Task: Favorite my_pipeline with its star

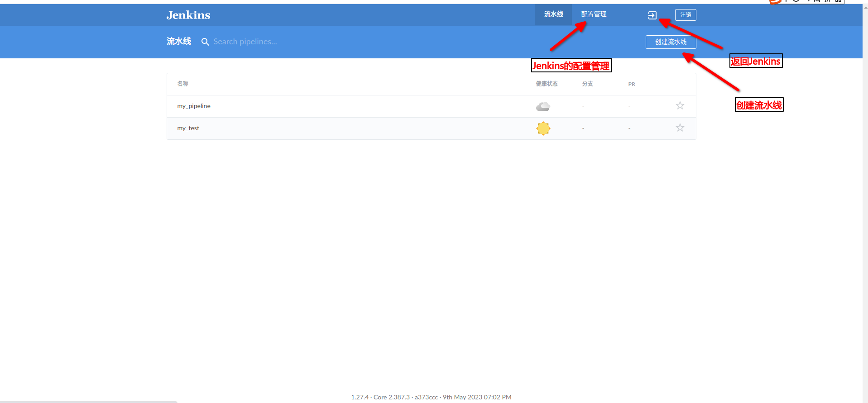Action: click(x=680, y=106)
